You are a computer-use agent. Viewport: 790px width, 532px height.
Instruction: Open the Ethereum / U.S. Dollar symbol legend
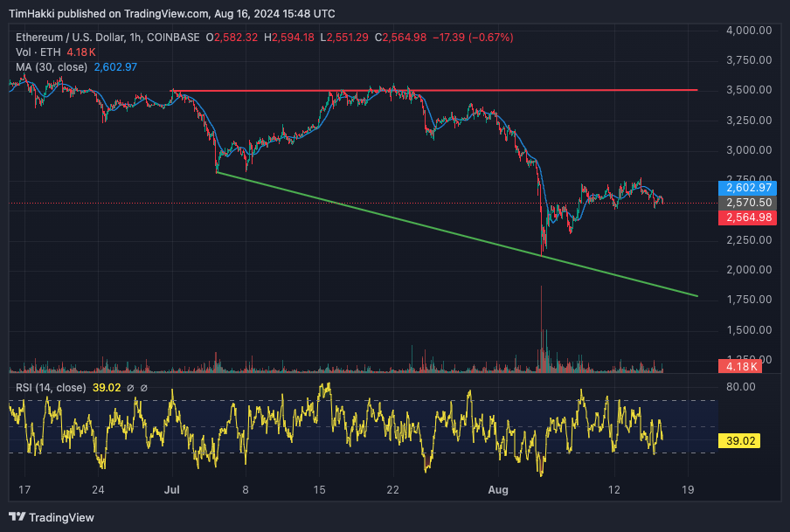66,38
